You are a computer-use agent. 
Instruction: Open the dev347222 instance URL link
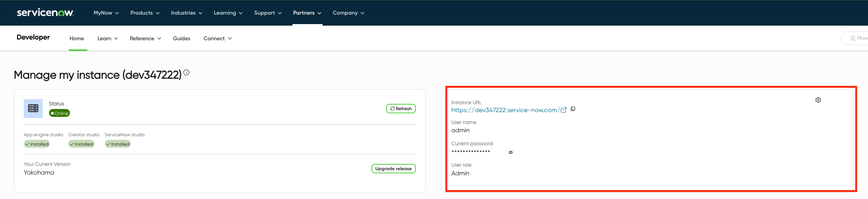click(x=505, y=110)
